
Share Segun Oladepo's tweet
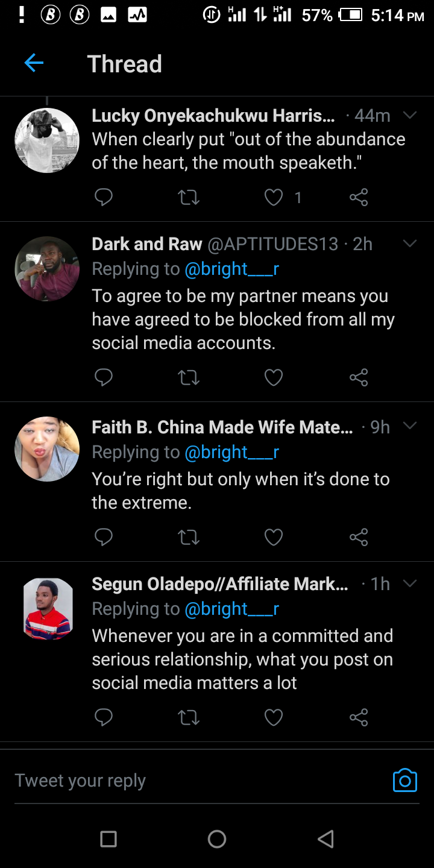click(359, 717)
